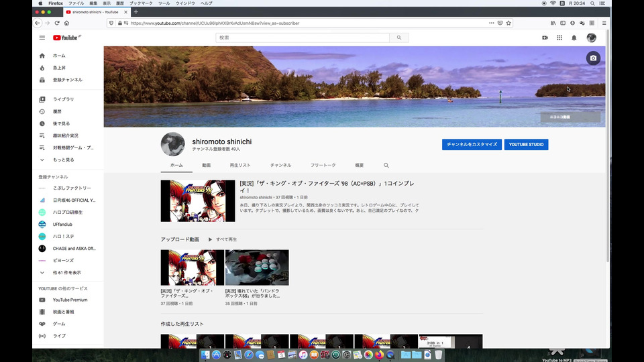Click the macOS Spotlight search icon
Image resolution: width=644 pixels, height=362 pixels.
[x=592, y=3]
